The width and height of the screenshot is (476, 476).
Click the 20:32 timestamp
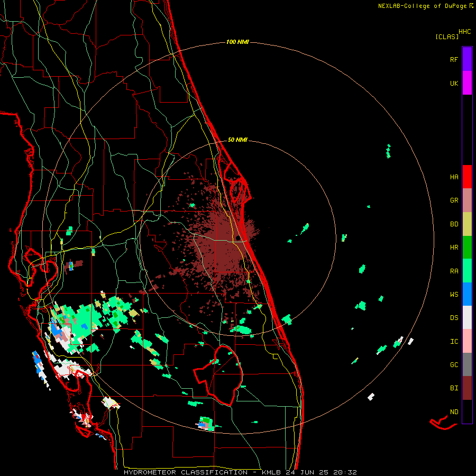345,472
